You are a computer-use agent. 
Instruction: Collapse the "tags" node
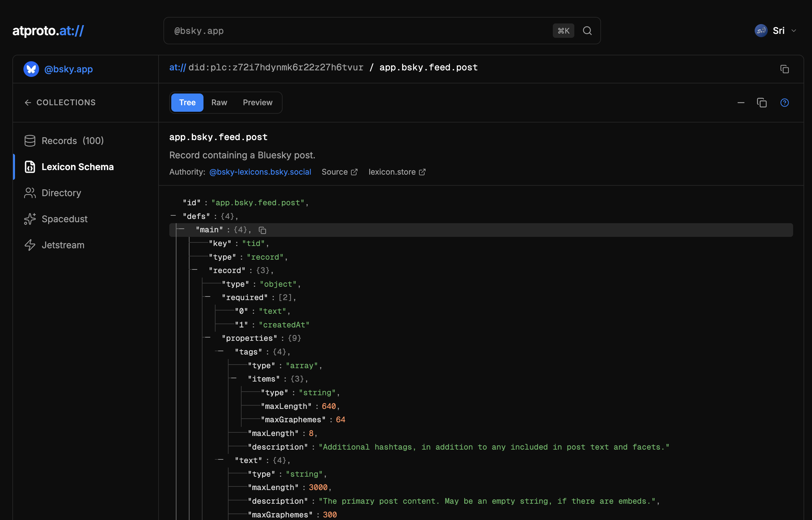221,352
